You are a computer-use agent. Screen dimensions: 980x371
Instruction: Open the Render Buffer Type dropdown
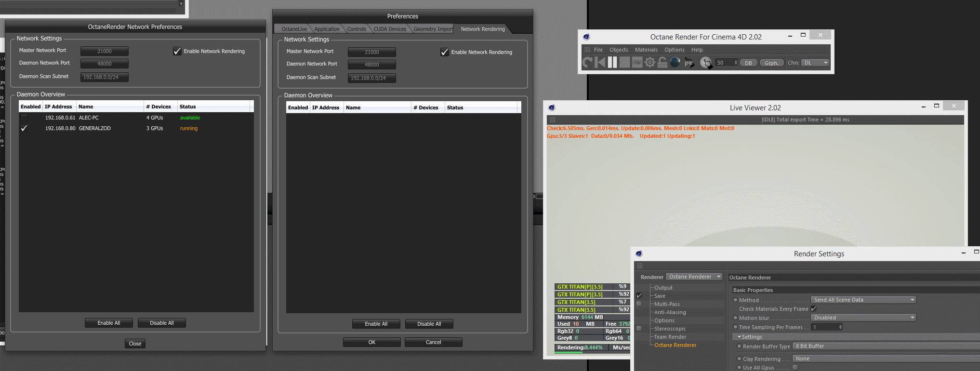[x=887, y=346]
